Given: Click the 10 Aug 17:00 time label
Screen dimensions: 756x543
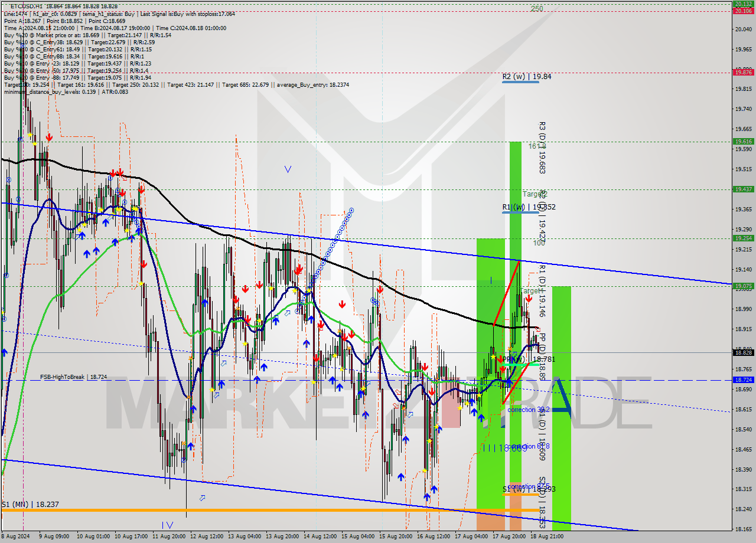Looking at the screenshot, I should click(130, 537).
